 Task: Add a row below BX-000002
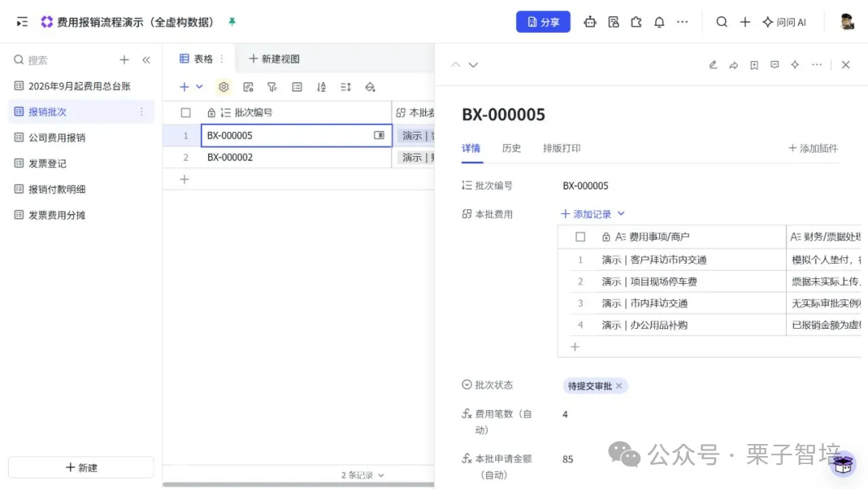pos(184,179)
